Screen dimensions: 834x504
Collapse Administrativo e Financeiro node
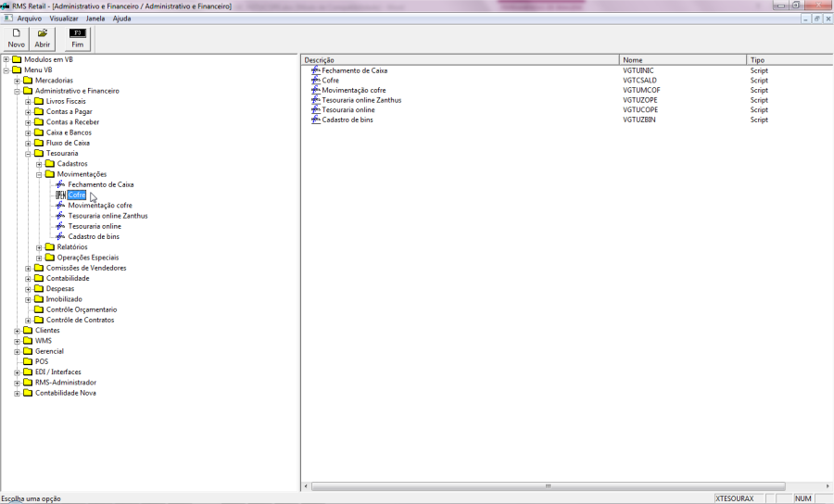(17, 91)
